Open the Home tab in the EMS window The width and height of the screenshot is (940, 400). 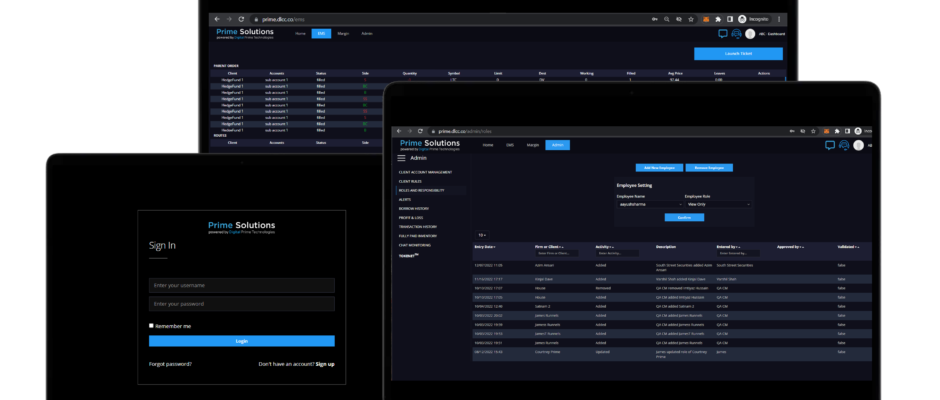click(x=300, y=34)
